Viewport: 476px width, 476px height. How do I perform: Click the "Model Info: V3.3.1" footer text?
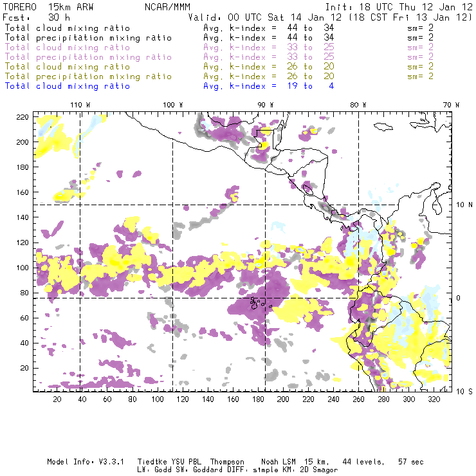(x=86, y=462)
